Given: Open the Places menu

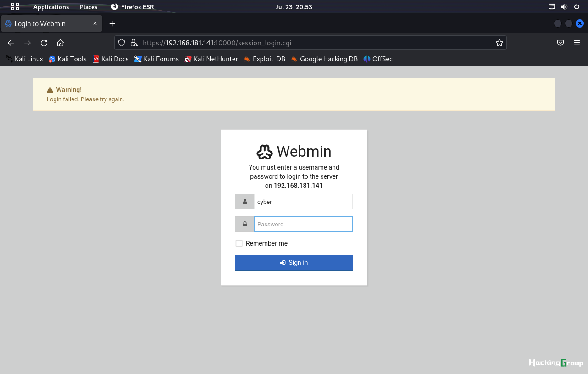Looking at the screenshot, I should click(x=89, y=7).
